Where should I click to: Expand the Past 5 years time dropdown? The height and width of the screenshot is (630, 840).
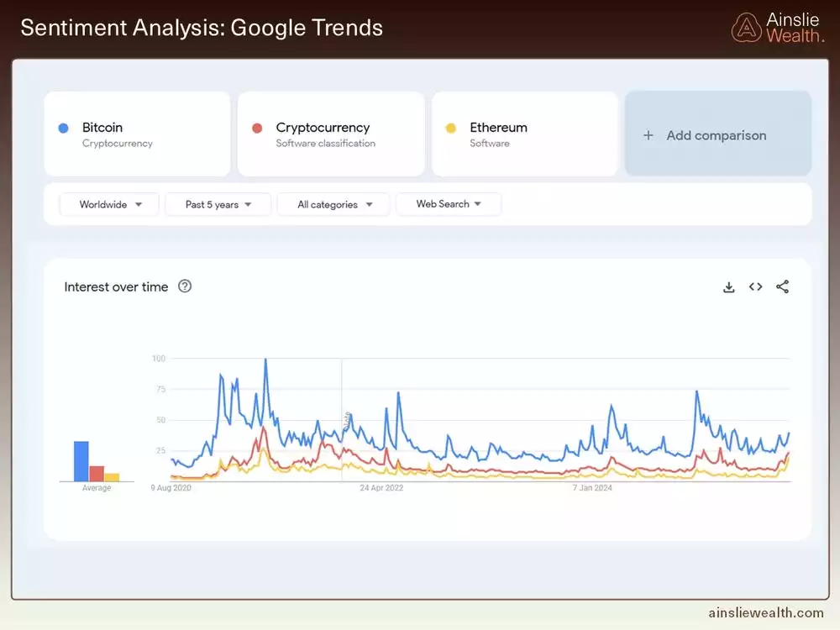218,204
